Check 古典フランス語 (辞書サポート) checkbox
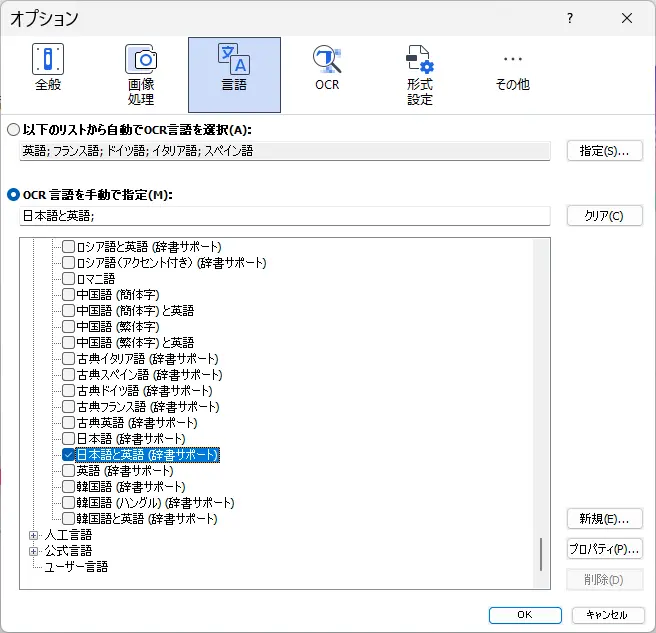 point(68,407)
